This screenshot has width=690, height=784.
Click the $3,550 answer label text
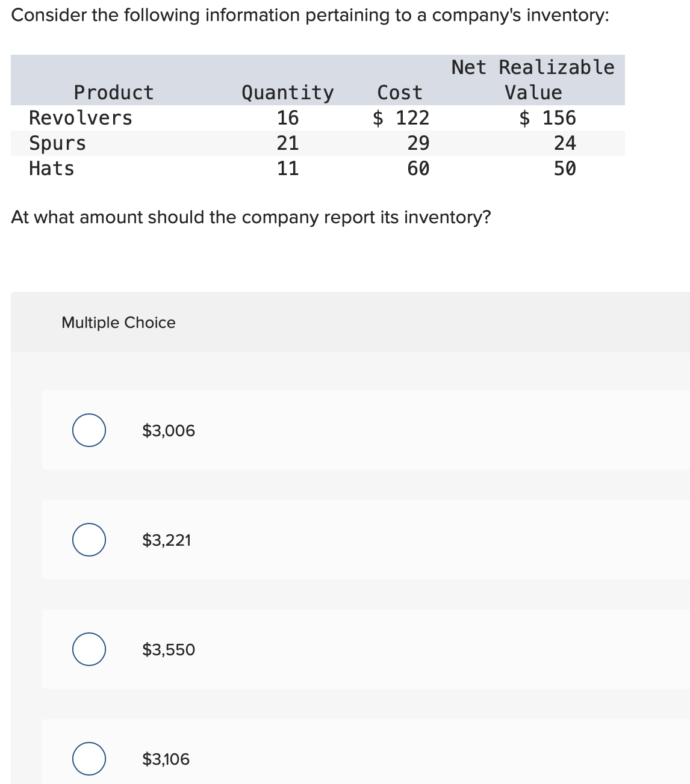click(169, 650)
